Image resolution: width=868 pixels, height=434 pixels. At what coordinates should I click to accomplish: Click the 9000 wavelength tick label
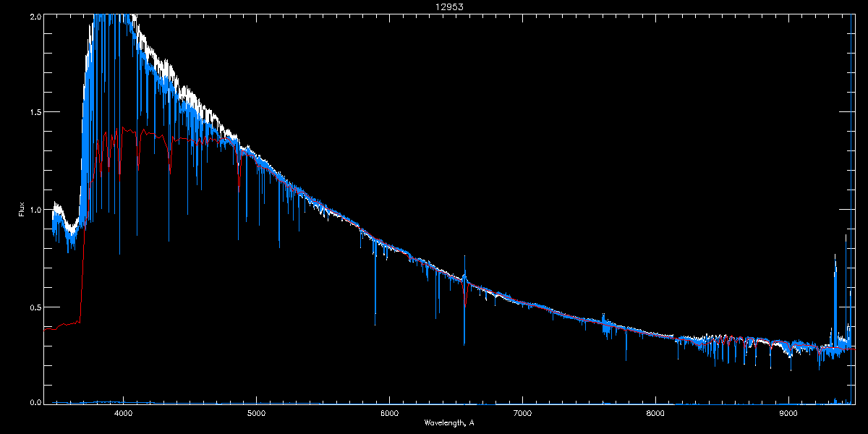pos(788,413)
